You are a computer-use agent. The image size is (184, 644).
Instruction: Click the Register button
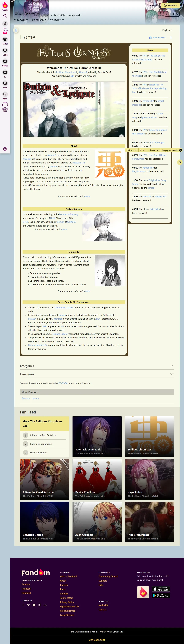[x=170, y=5]
